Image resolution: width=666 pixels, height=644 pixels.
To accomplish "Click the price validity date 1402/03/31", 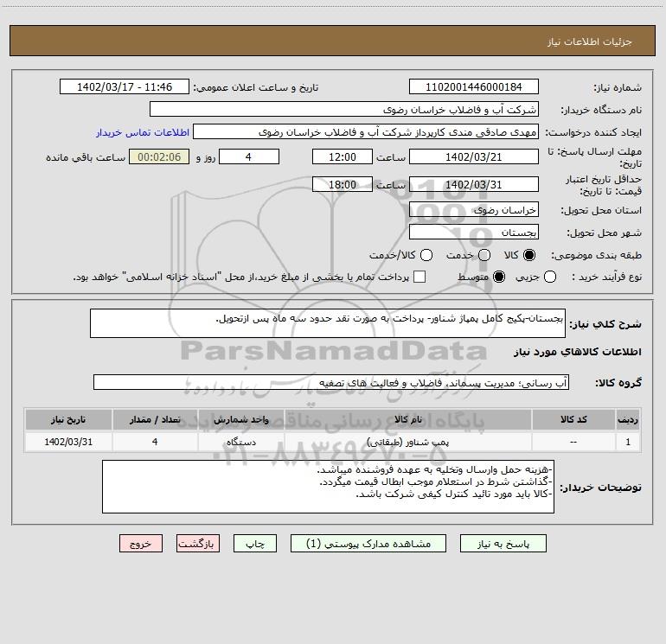I will coord(474,184).
